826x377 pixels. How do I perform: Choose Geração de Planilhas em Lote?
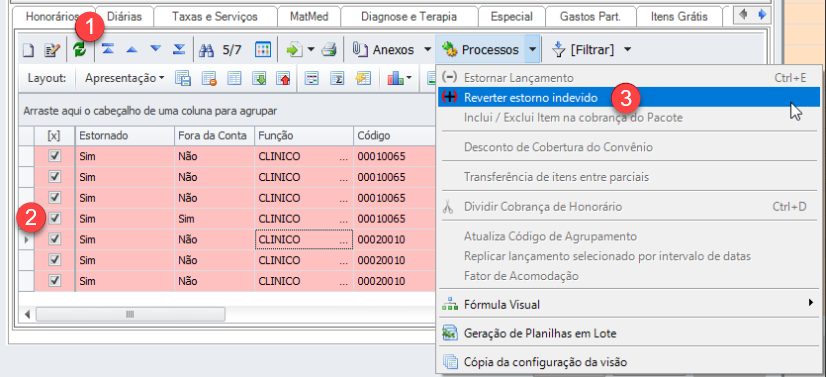point(629,333)
